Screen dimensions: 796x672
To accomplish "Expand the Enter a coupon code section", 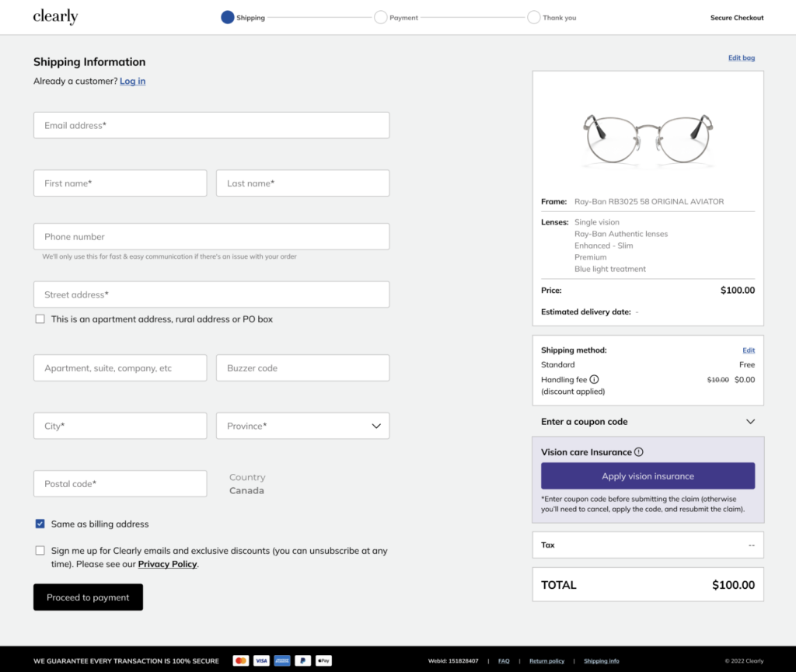I will click(x=648, y=422).
